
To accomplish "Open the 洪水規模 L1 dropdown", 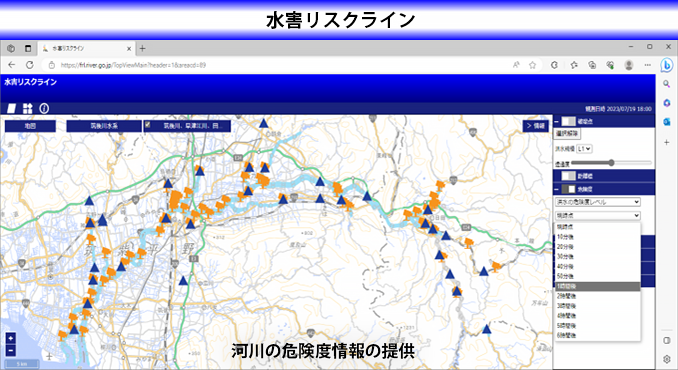I will pyautogui.click(x=584, y=149).
